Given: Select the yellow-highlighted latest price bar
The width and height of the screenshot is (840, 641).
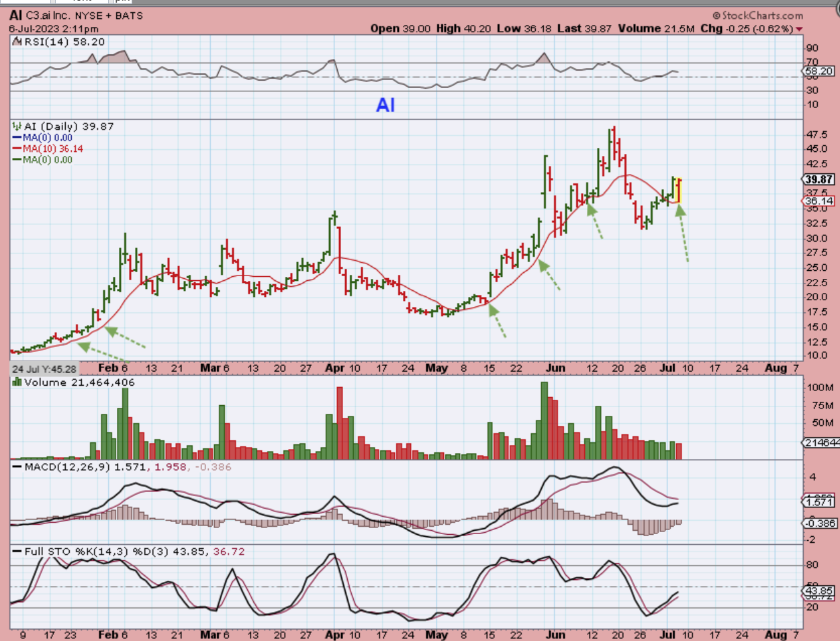Looking at the screenshot, I should click(680, 190).
